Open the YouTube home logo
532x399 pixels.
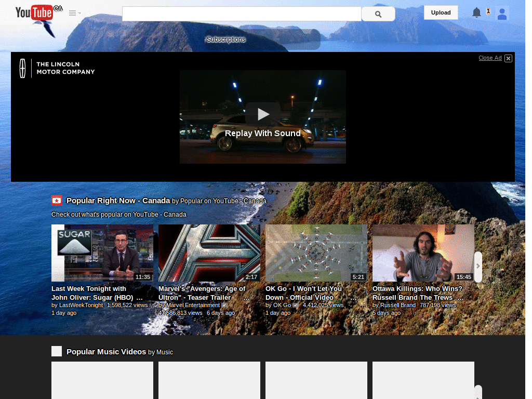34,12
